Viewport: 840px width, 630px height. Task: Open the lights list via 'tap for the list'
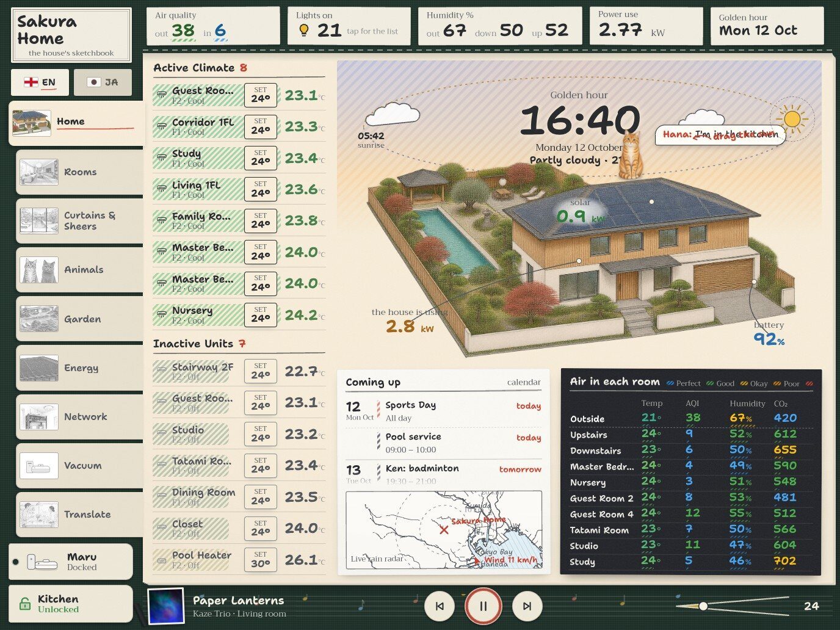tap(372, 31)
